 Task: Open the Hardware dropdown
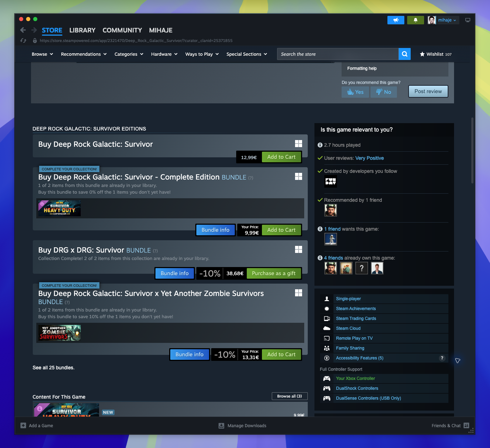[x=164, y=54]
